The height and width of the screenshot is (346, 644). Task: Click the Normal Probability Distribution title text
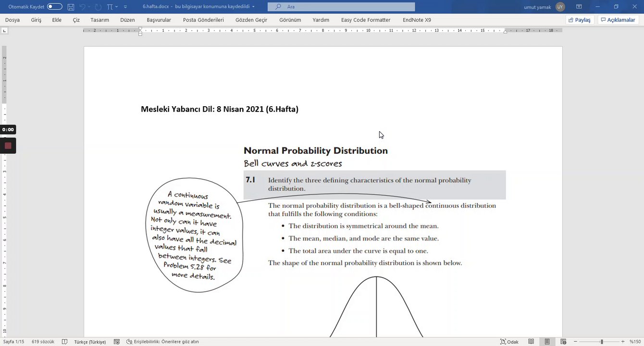(316, 150)
